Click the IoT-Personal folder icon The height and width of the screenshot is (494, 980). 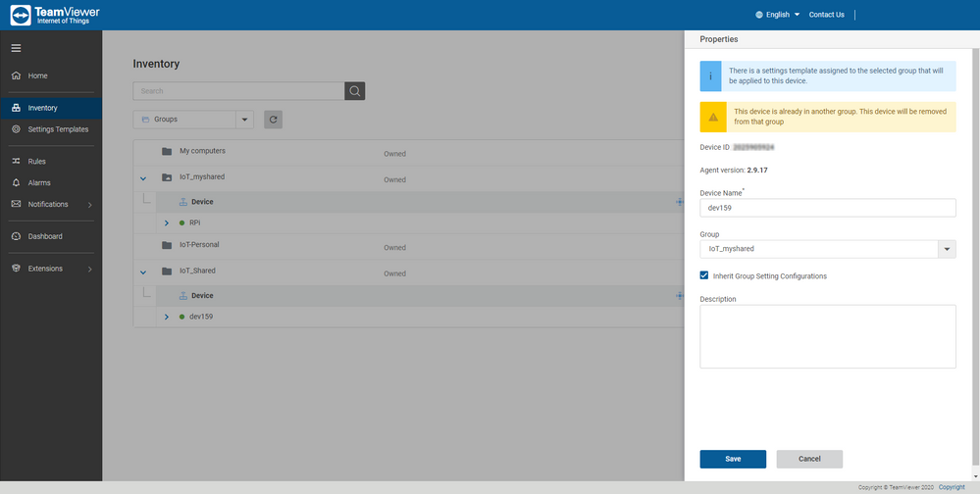(x=166, y=245)
